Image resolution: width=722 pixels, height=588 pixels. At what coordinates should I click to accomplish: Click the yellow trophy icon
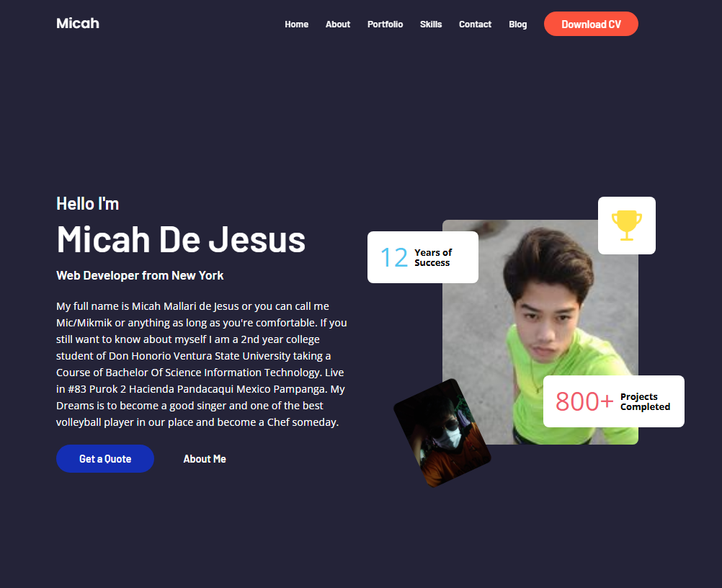tap(627, 225)
